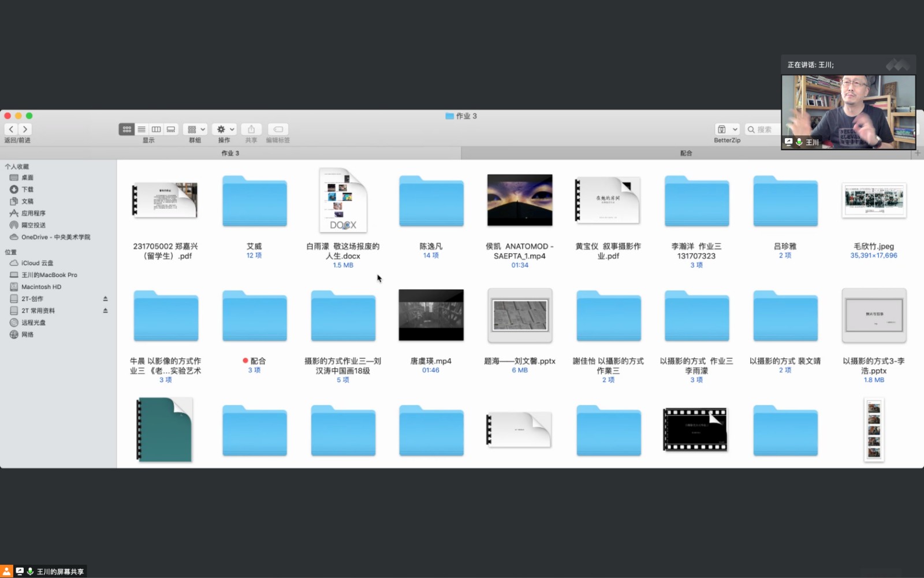Select 侯凯 ANATOMOD mp4 video thumbnail
924x578 pixels.
pyautogui.click(x=520, y=200)
